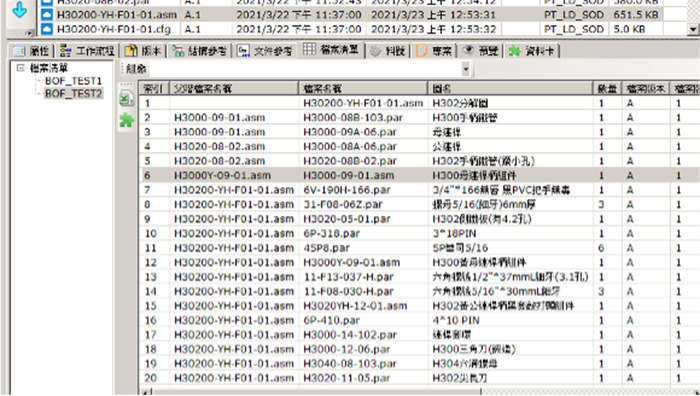Click file name H3000-09A-06.par

pos(350,132)
